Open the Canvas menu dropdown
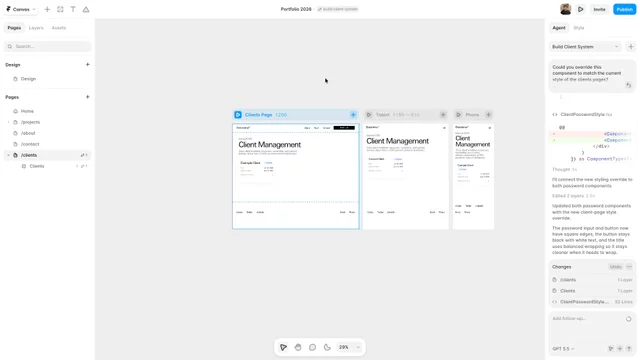The width and height of the screenshot is (640, 360). (x=21, y=9)
